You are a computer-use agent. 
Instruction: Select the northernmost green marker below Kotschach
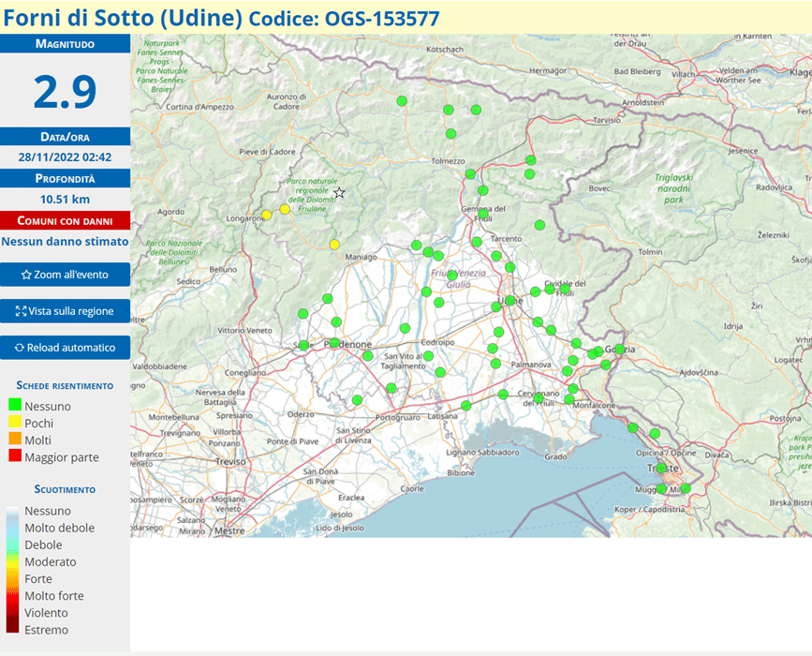[x=402, y=101]
